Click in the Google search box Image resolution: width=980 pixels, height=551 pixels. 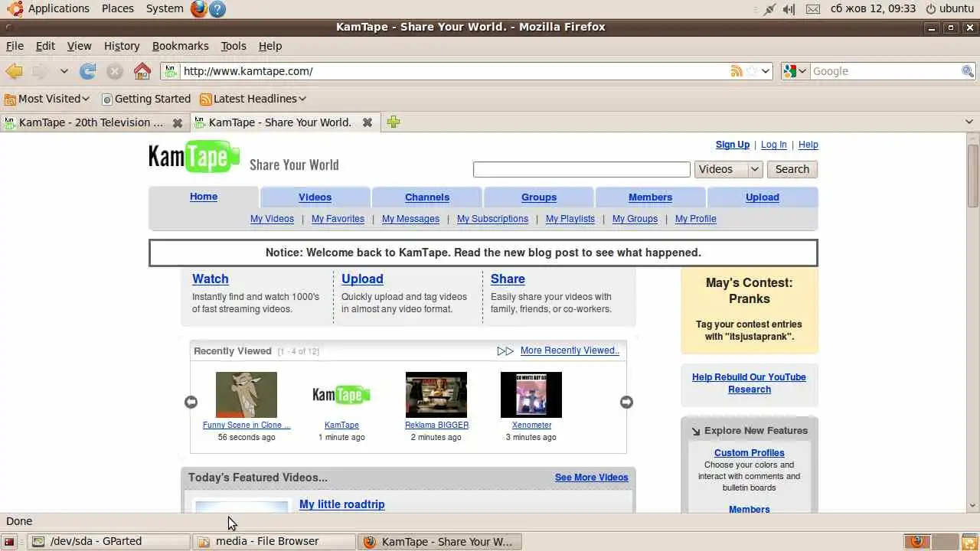coord(884,71)
